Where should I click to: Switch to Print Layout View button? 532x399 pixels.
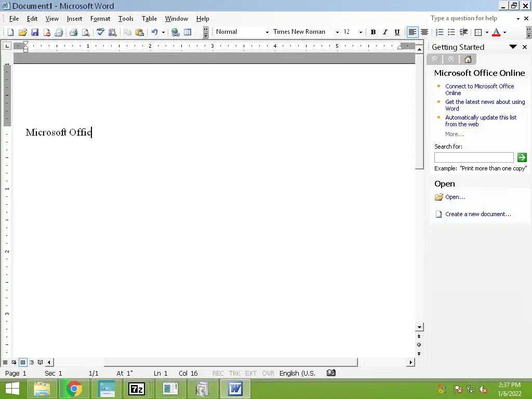(x=23, y=362)
